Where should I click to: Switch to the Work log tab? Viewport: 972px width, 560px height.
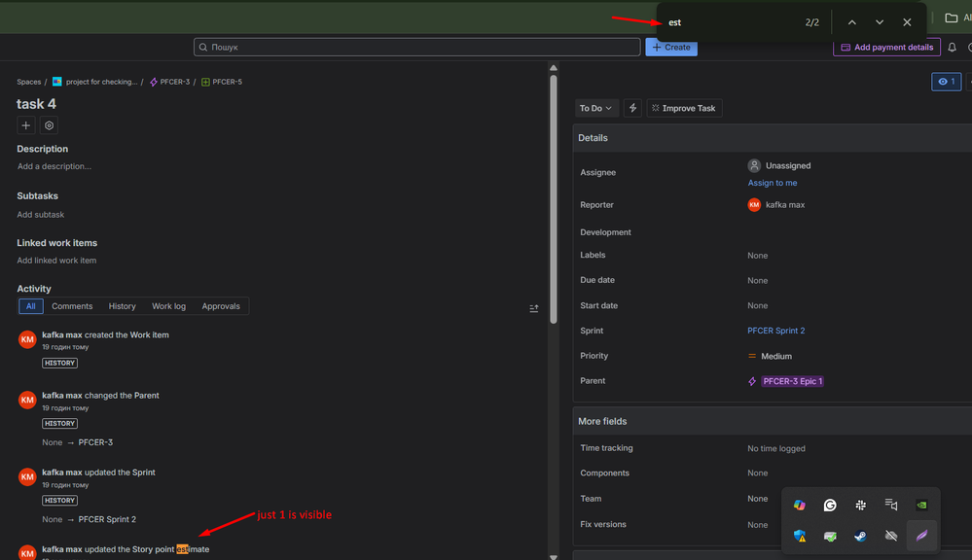(168, 306)
